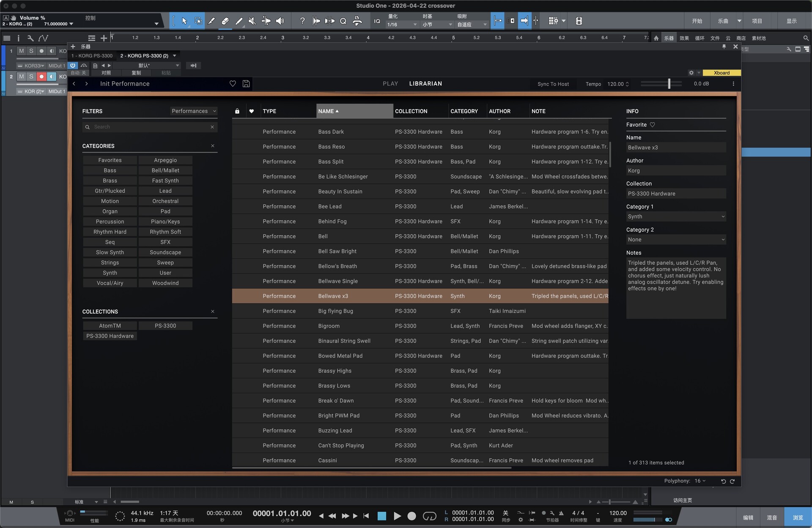Open the quantize 1/16 dropdown
The width and height of the screenshot is (812, 528).
pyautogui.click(x=402, y=25)
